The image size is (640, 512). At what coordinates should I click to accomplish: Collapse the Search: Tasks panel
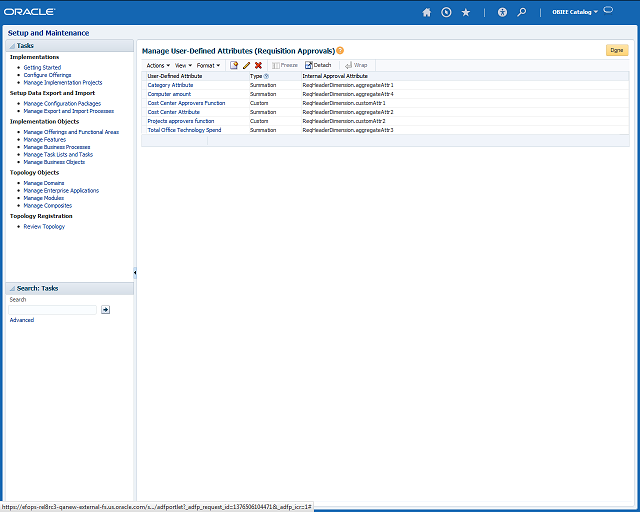coord(12,289)
